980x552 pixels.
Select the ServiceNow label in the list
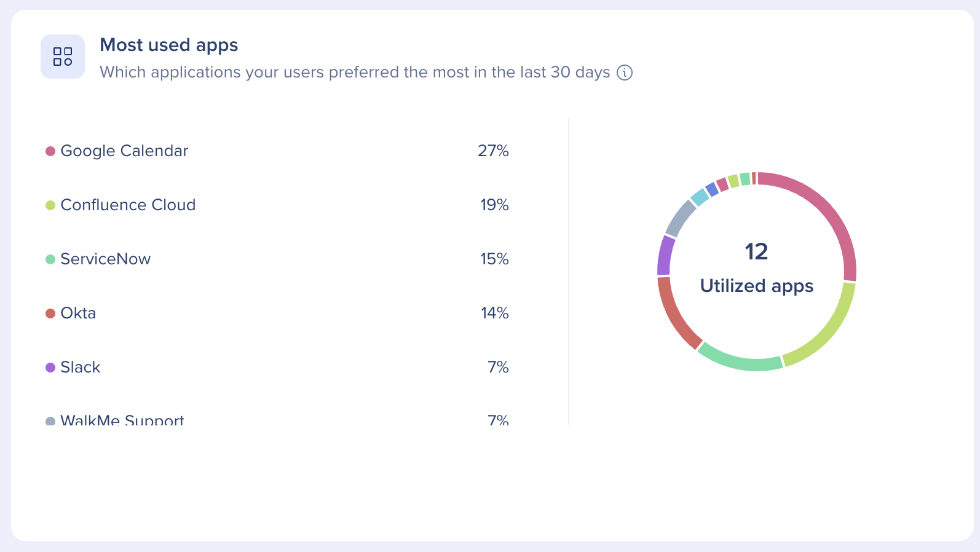tap(105, 259)
